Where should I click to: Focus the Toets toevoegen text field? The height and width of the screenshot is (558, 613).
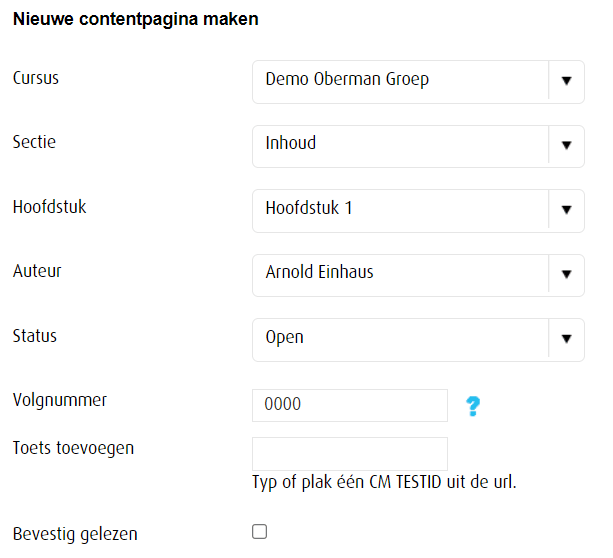point(349,453)
